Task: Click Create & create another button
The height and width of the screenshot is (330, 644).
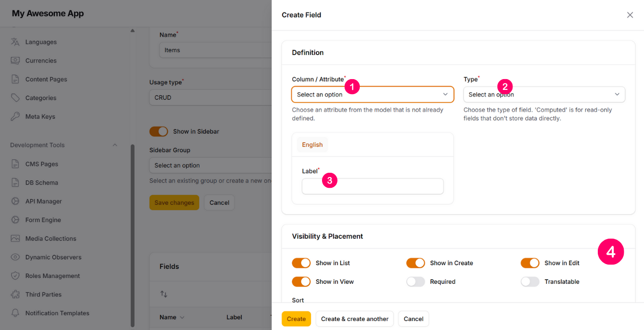Action: [x=355, y=319]
